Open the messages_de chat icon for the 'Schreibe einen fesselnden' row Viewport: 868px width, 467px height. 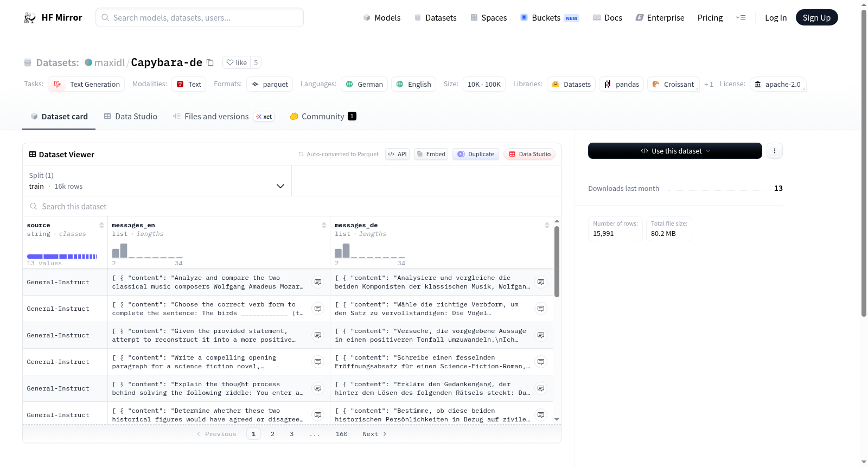point(541,362)
